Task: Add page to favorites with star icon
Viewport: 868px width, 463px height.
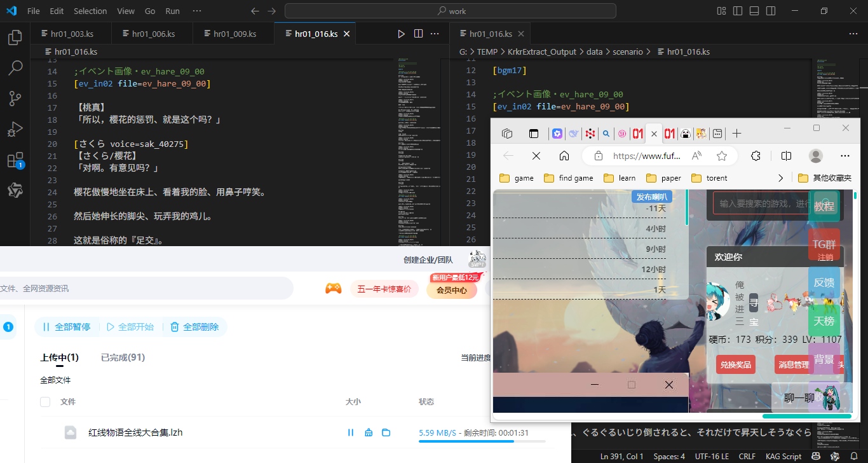Action: 722,156
